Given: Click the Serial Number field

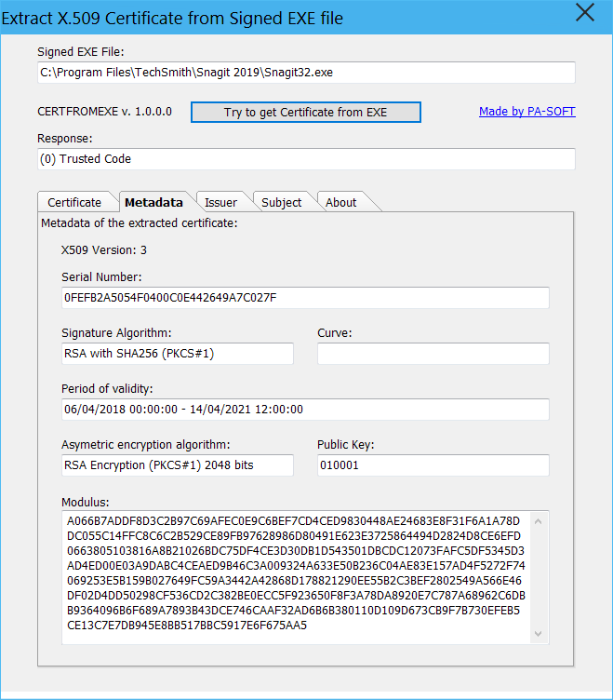Looking at the screenshot, I should click(x=304, y=298).
